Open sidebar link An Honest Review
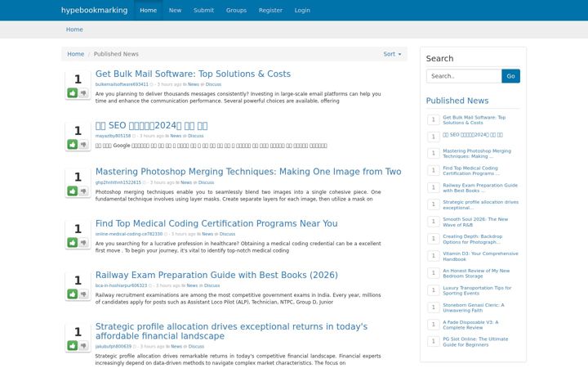The width and height of the screenshot is (588, 368). pos(476,273)
